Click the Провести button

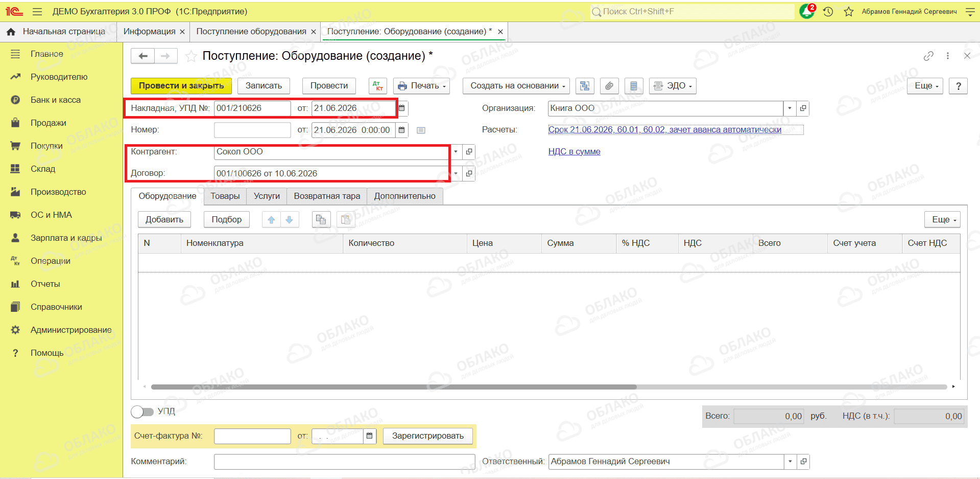pos(329,86)
